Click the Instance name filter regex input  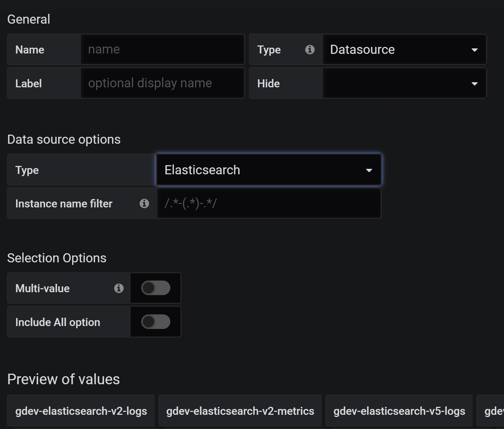(269, 203)
